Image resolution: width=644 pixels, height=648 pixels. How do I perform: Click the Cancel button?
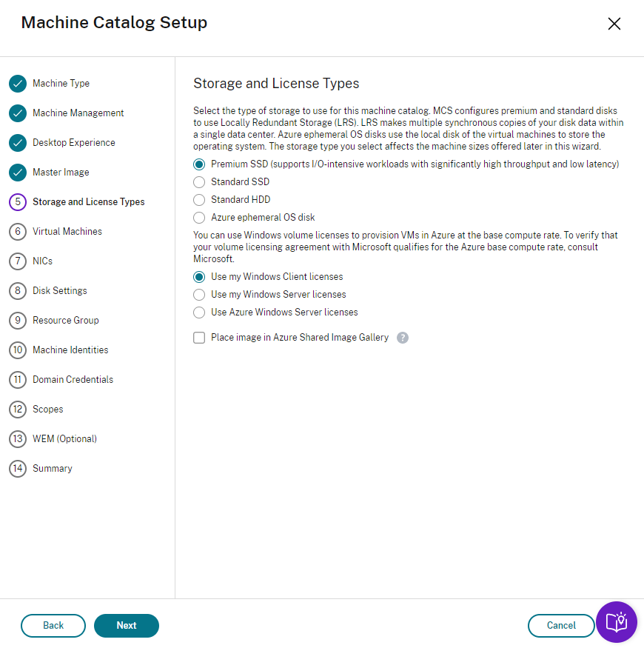[x=561, y=626]
